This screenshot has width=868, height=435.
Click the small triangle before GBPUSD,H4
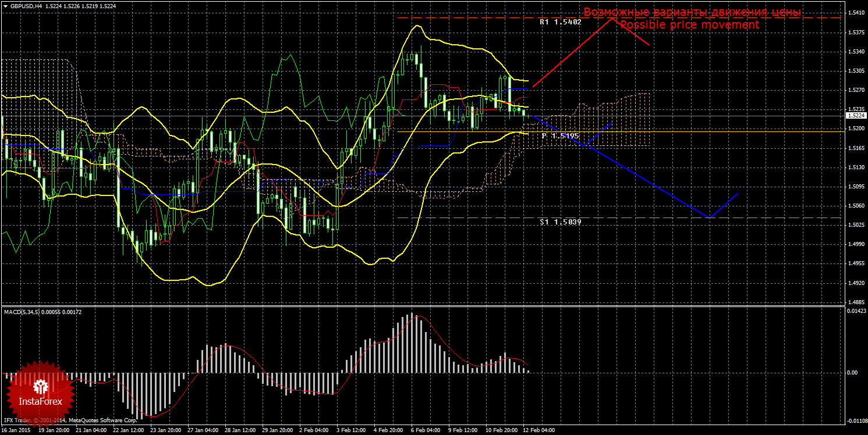[x=5, y=6]
